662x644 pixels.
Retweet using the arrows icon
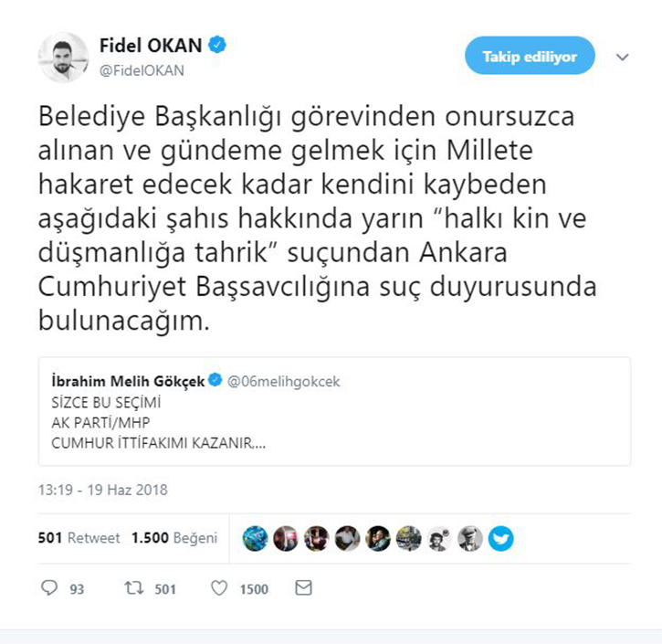click(x=134, y=588)
